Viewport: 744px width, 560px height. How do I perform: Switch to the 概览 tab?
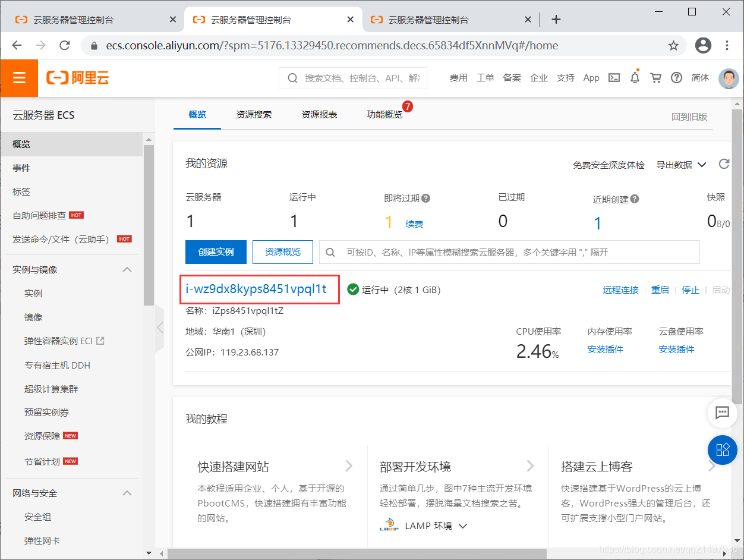point(197,114)
